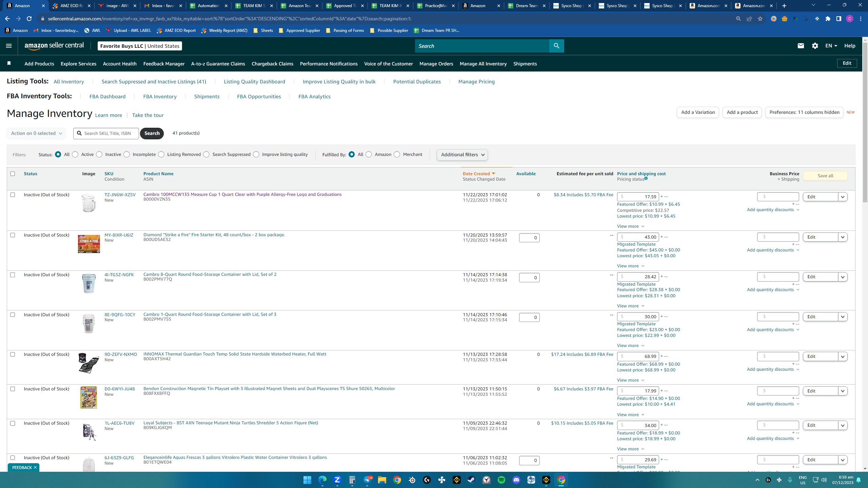Viewport: 868px width, 488px height.
Task: Check the box for the Cambro Measure Cup row
Action: pyautogui.click(x=13, y=195)
